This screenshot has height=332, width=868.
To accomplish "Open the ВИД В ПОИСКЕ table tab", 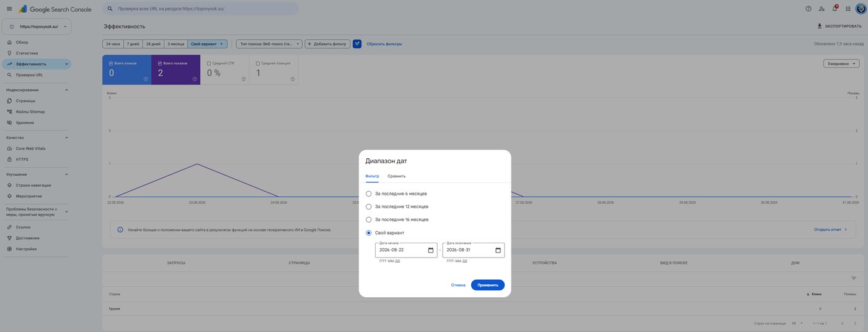I will [x=674, y=263].
